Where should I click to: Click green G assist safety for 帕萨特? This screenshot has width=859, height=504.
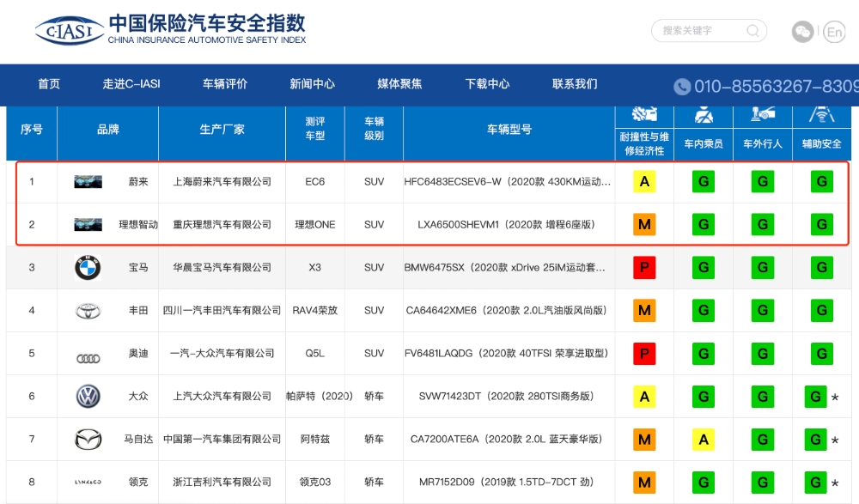pyautogui.click(x=815, y=397)
